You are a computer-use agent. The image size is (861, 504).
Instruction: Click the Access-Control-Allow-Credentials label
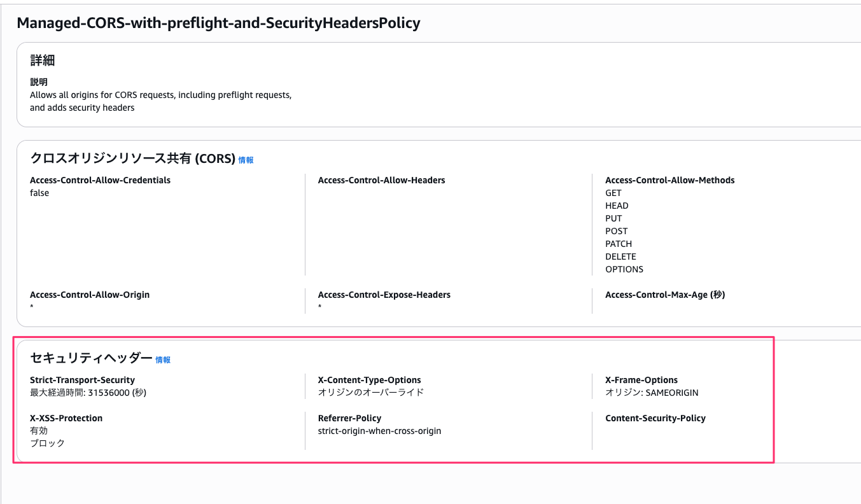(x=100, y=180)
